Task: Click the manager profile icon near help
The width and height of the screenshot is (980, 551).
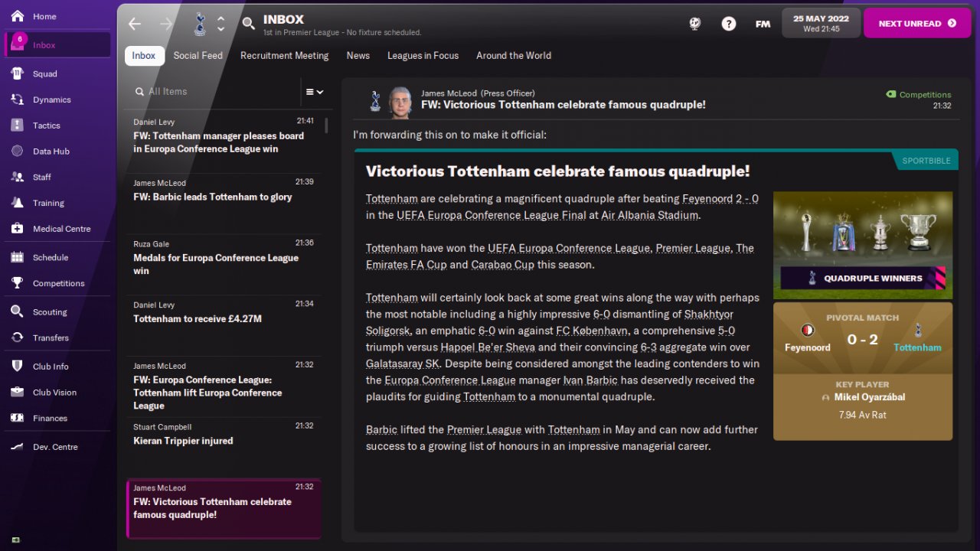Action: pos(695,24)
